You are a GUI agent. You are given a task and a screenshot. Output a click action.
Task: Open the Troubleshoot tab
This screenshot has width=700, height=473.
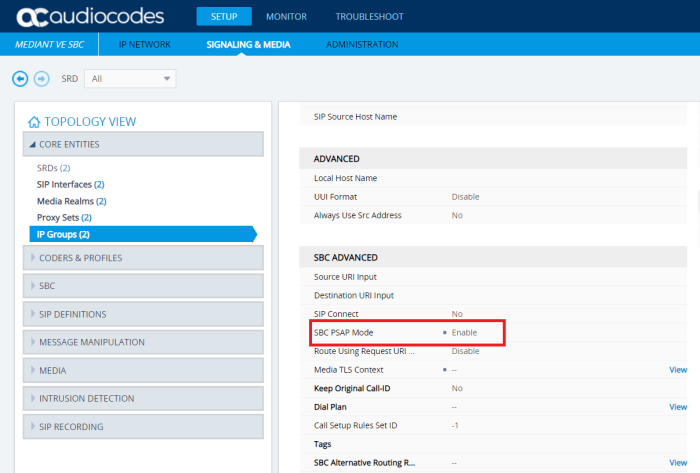[370, 17]
